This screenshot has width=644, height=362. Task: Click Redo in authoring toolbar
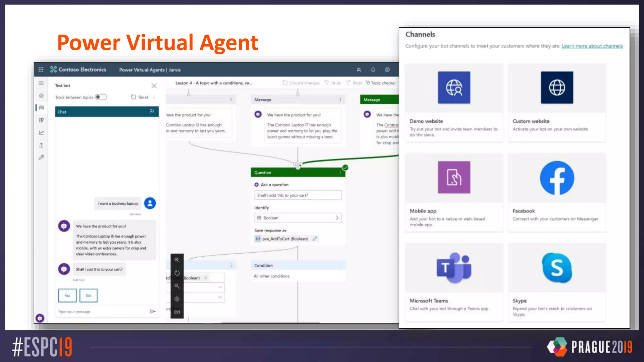coord(354,83)
